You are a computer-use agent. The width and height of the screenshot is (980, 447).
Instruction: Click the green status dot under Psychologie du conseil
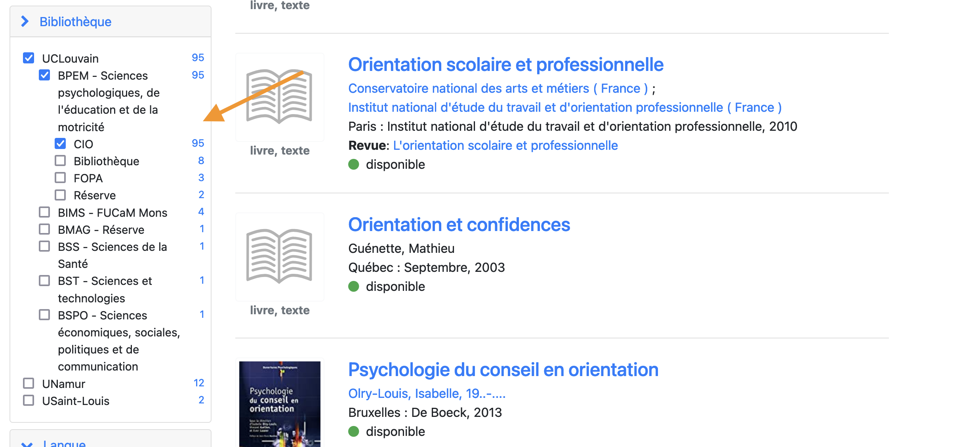[x=353, y=432]
